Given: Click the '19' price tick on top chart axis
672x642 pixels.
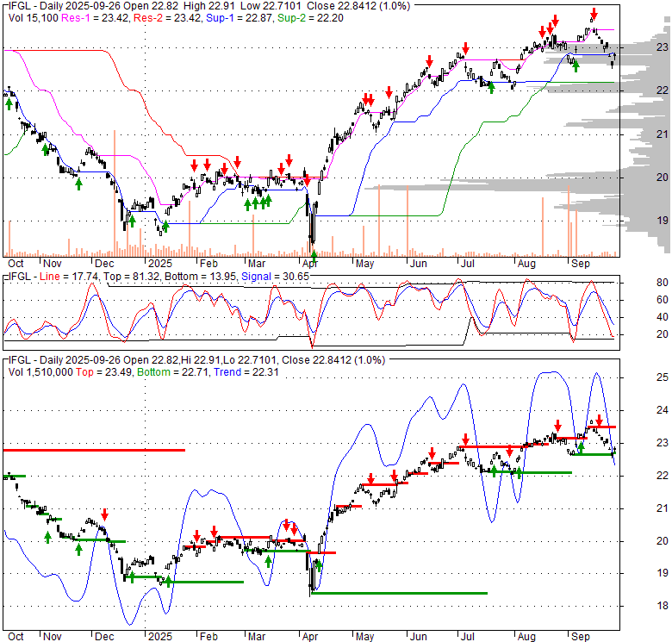Looking at the screenshot, I should point(663,221).
